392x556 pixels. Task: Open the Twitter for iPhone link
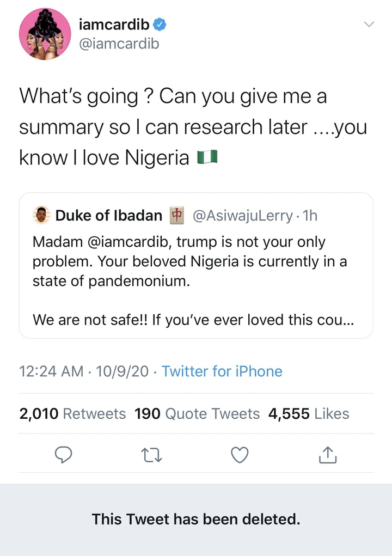coord(222,371)
